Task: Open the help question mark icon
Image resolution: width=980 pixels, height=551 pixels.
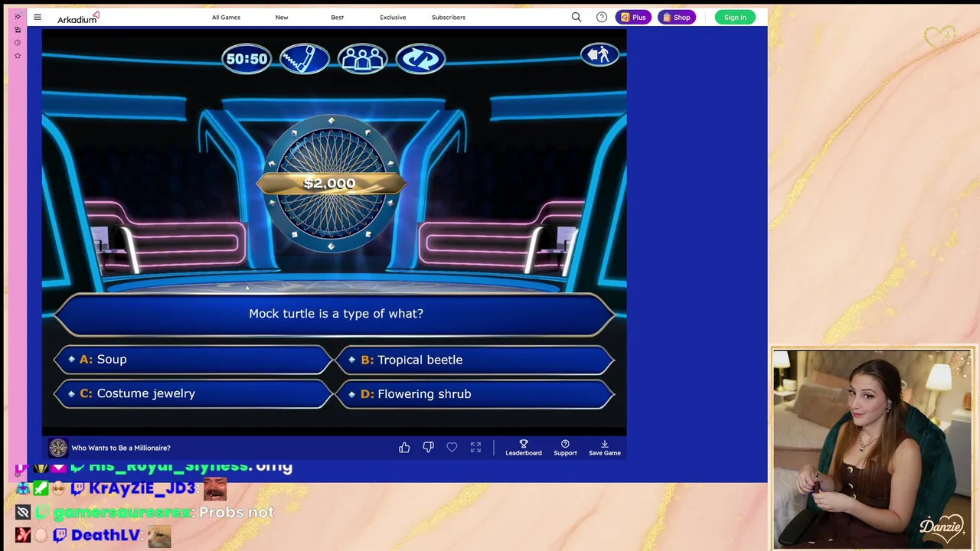Action: tap(602, 17)
